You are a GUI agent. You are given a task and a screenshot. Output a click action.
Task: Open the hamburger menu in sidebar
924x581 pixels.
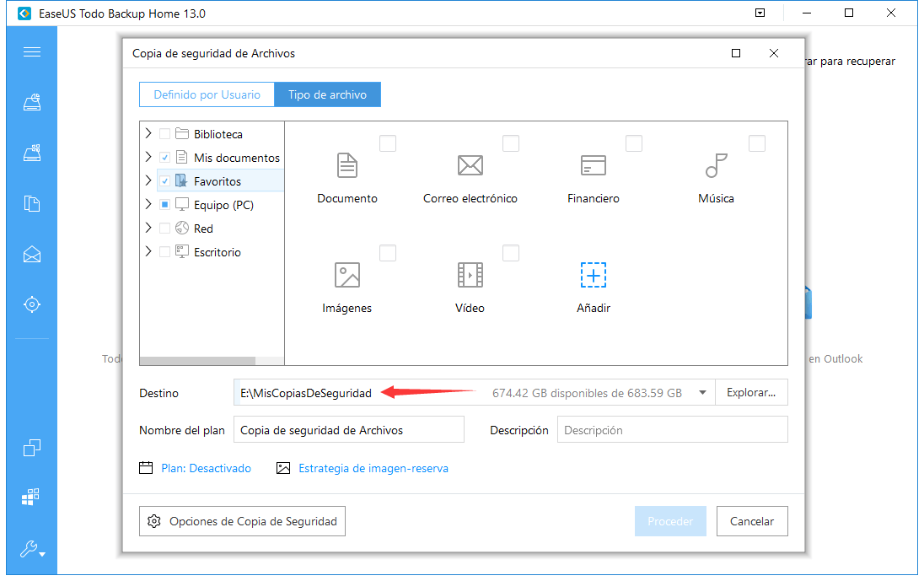[32, 51]
